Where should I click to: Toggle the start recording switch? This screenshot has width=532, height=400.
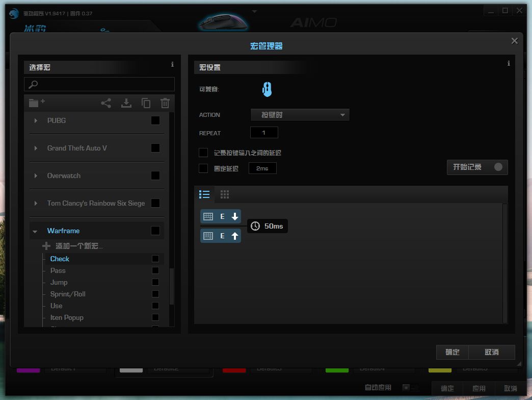pos(498,167)
